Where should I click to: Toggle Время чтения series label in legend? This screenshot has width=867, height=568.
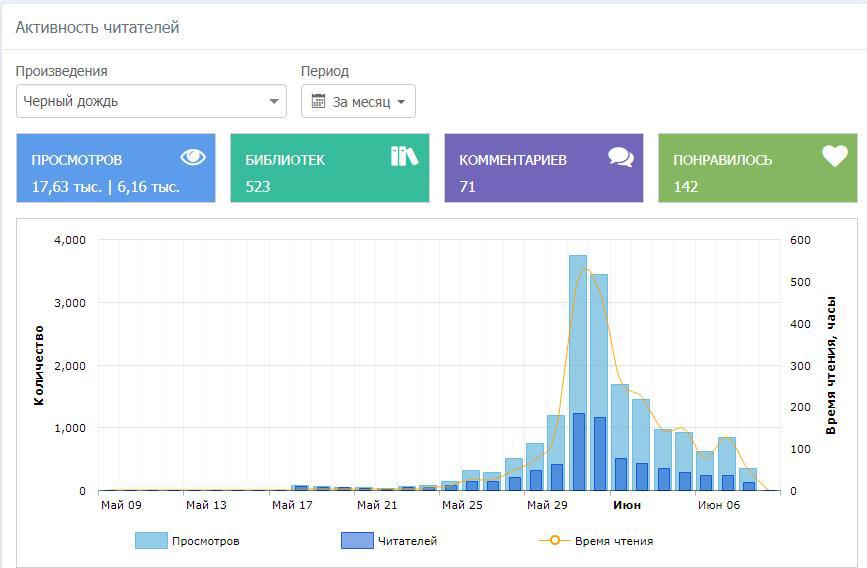pyautogui.click(x=613, y=541)
